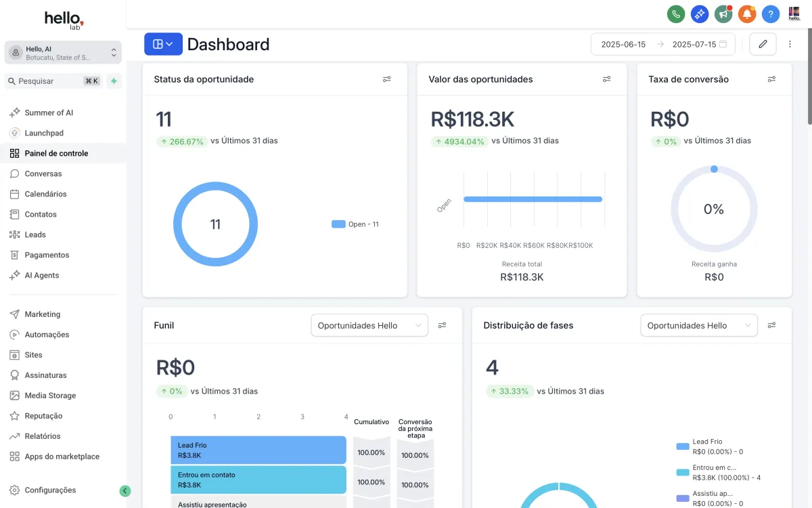The image size is (812, 508).
Task: Click the Lead Frio funnel bar
Action: click(x=258, y=450)
